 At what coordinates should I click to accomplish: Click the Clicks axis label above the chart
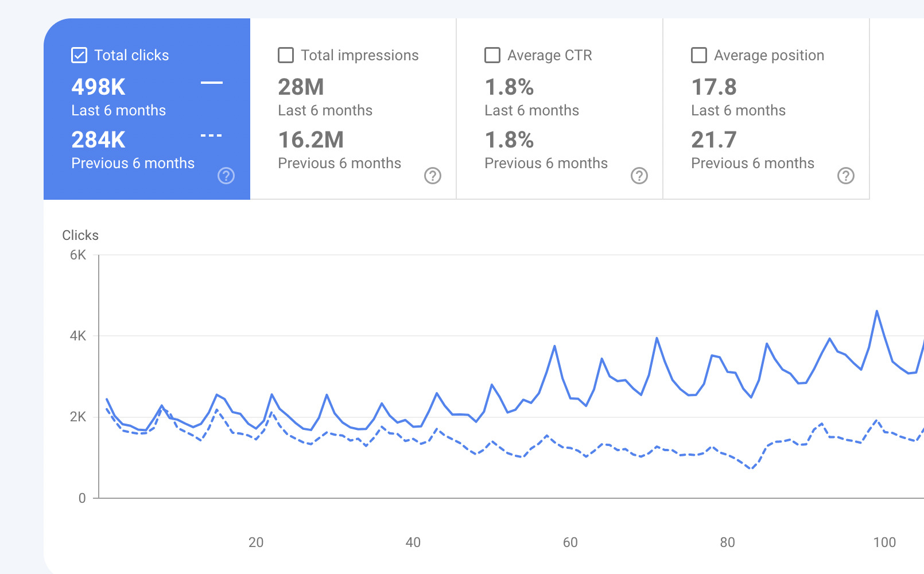[x=80, y=235]
